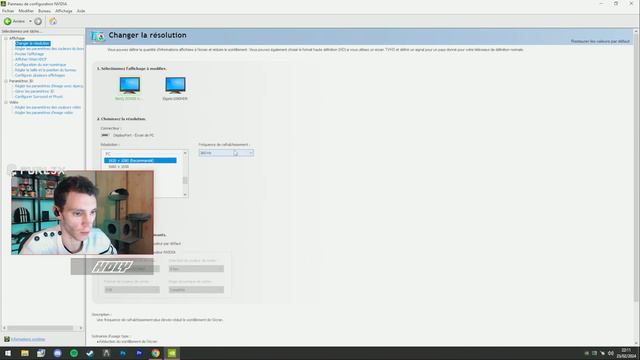Click the NVIDIA Control Panel taskbar icon

(x=172, y=353)
